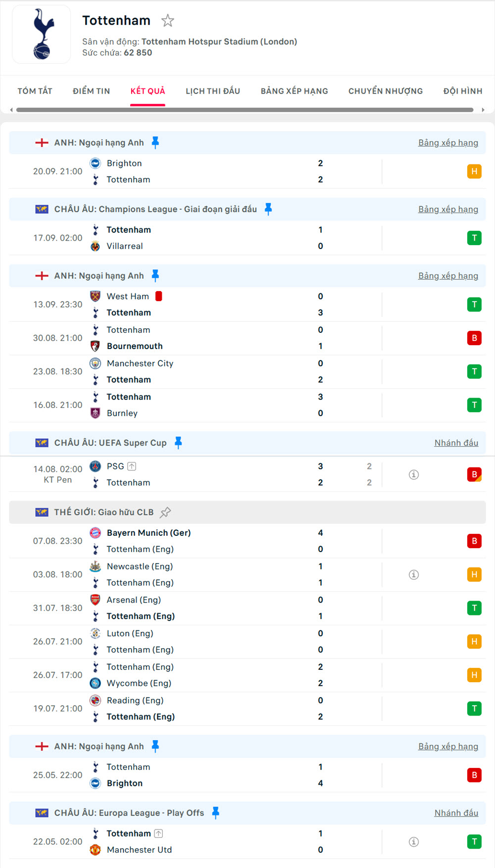
Task: Unpin the Champions League competition pin
Action: pyautogui.click(x=268, y=209)
